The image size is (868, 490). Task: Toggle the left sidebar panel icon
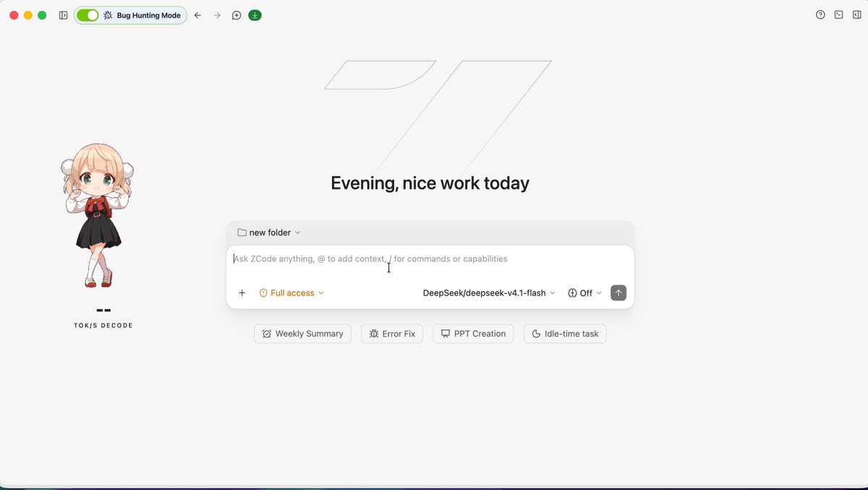[x=64, y=15]
